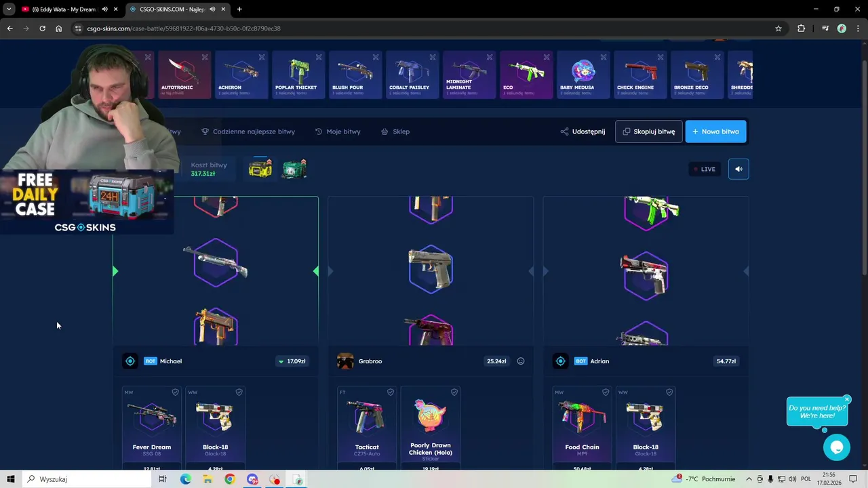Open Grabroo's profile avatar
Screen dimensions: 868x488
click(x=345, y=361)
